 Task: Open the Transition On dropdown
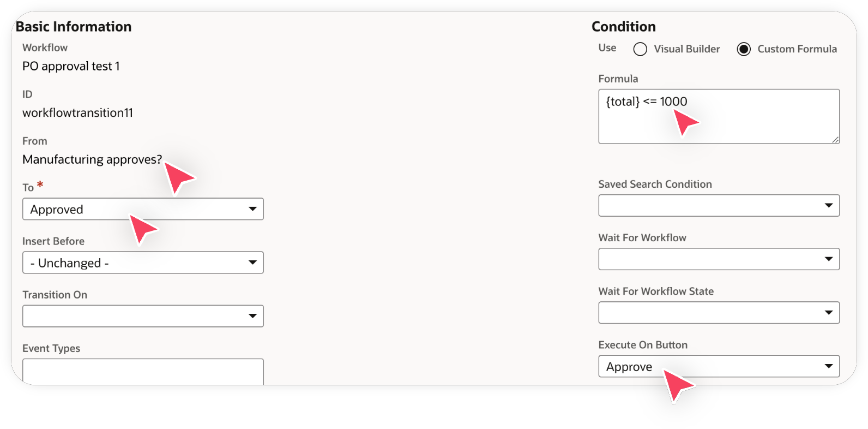(x=253, y=316)
